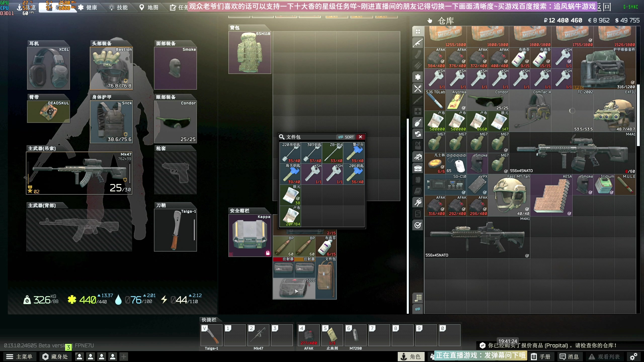Click the stash sort icon below sidebar
The height and width of the screenshot is (362, 644).
tap(418, 309)
